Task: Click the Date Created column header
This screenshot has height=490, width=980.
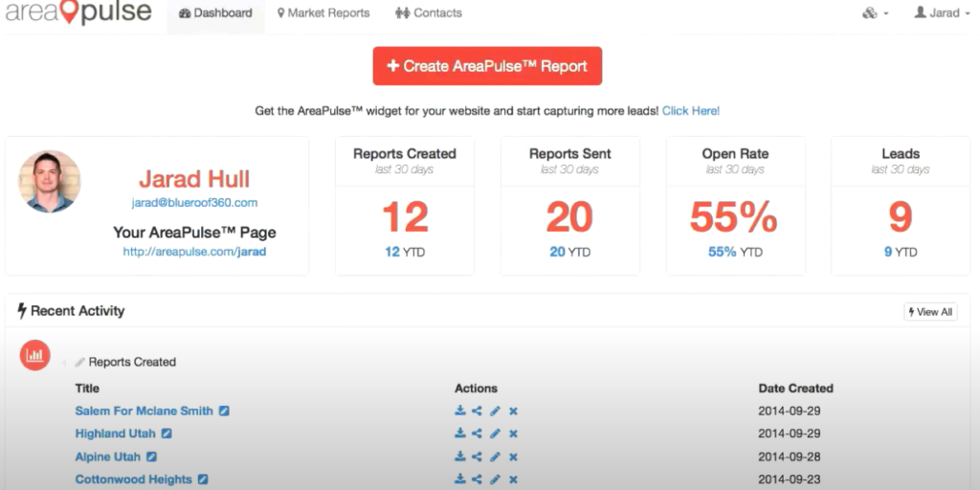Action: (x=795, y=389)
